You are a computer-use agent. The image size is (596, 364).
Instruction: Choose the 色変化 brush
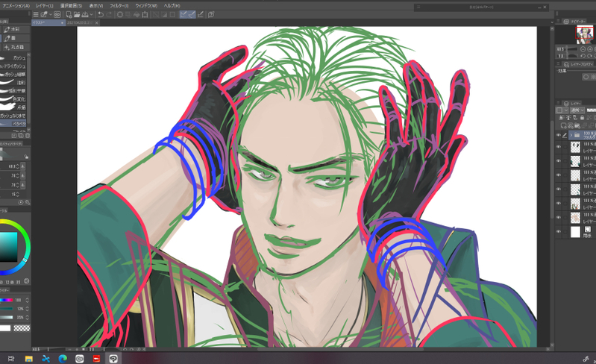[x=13, y=99]
